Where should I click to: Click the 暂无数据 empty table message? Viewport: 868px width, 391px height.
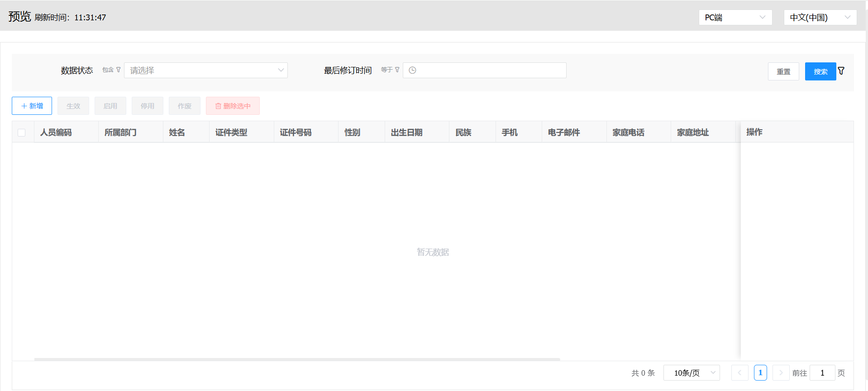click(x=433, y=252)
